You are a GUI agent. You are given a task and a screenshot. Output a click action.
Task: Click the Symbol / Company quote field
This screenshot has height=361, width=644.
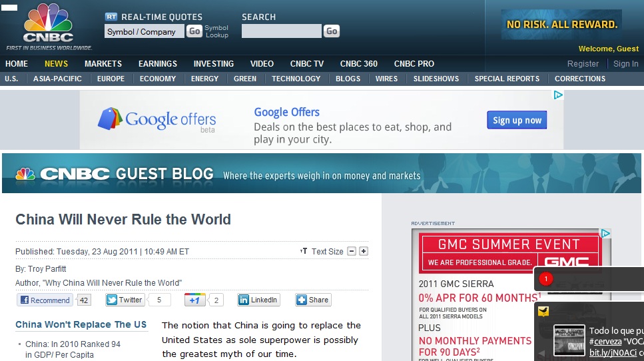click(144, 31)
